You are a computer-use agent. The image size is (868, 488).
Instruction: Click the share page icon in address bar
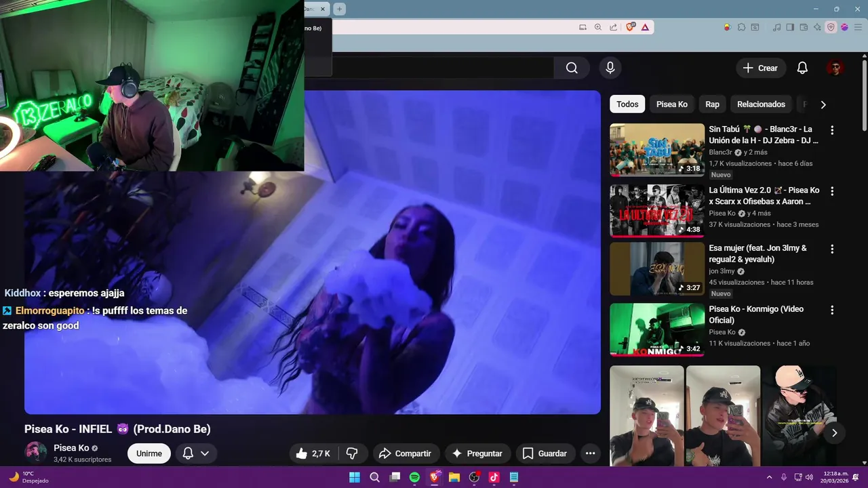coord(614,27)
